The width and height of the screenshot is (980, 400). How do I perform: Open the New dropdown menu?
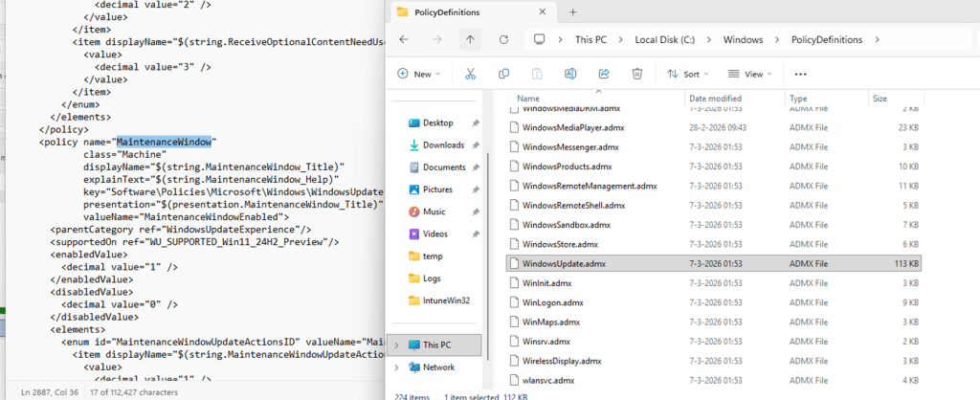pyautogui.click(x=418, y=74)
